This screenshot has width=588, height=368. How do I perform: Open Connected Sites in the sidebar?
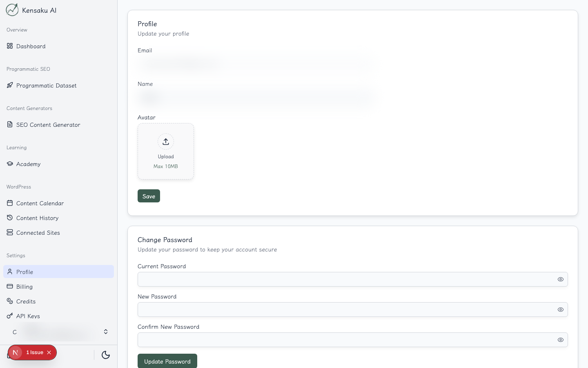point(38,233)
